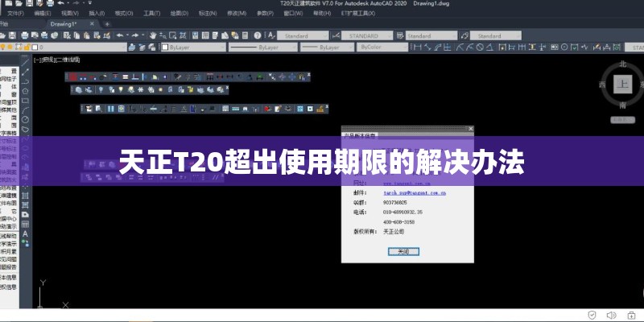
Task: Click phone number 400-608-3158
Action: 398,222
